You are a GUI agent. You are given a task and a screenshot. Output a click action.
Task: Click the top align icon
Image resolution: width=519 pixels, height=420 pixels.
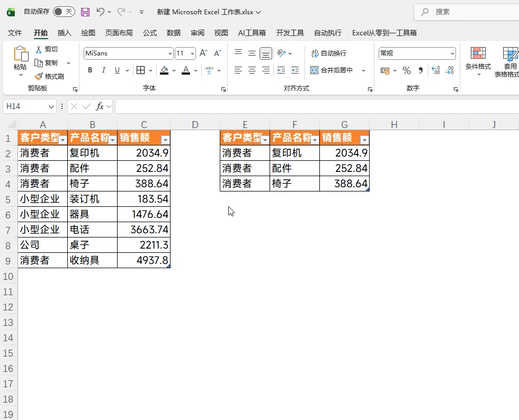tap(238, 53)
